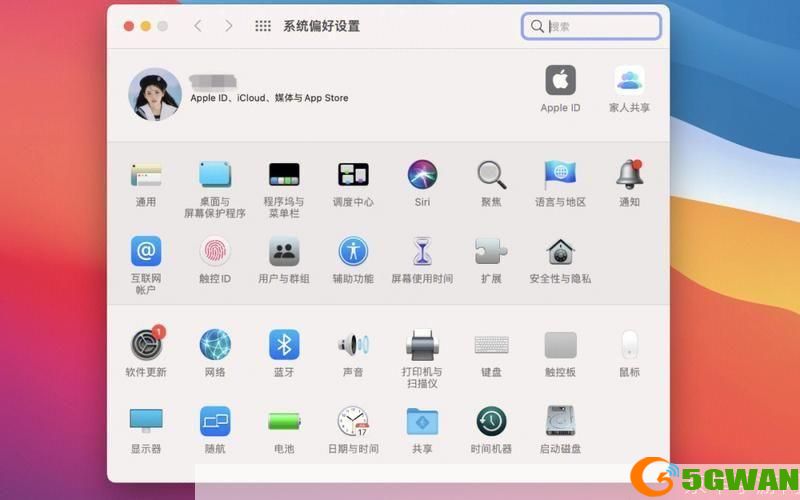Go back with the left arrow

(x=198, y=26)
